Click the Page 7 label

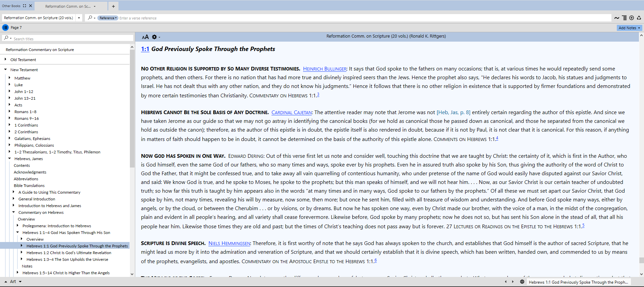point(16,28)
